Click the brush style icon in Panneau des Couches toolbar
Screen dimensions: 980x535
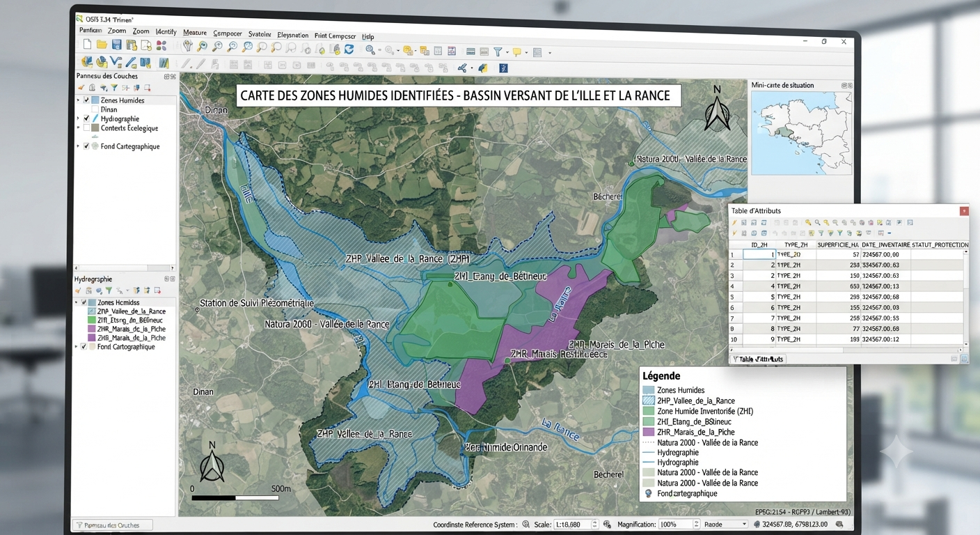coord(81,88)
